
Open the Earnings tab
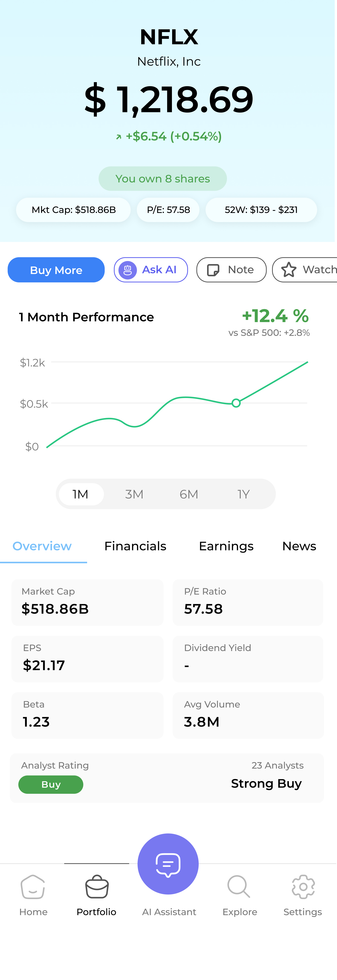(x=226, y=546)
